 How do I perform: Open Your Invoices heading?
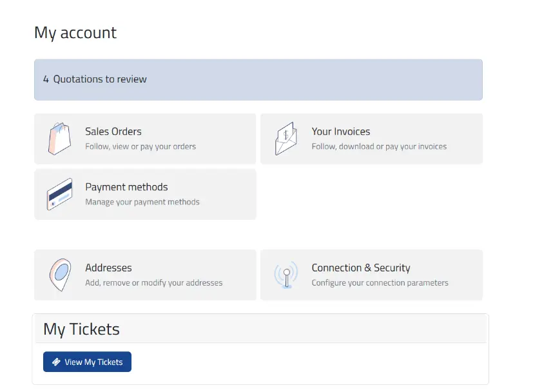coord(340,132)
